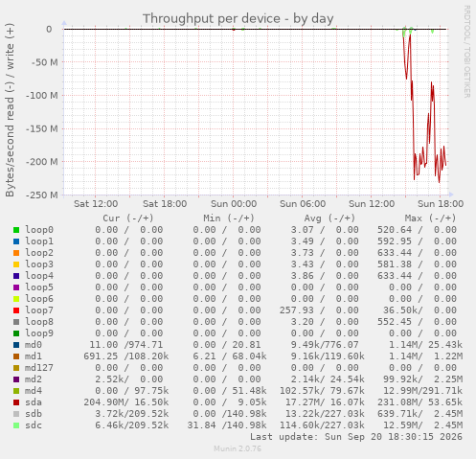Click the '-100 M' y-axis label
This screenshot has height=459, width=476.
click(x=42, y=96)
